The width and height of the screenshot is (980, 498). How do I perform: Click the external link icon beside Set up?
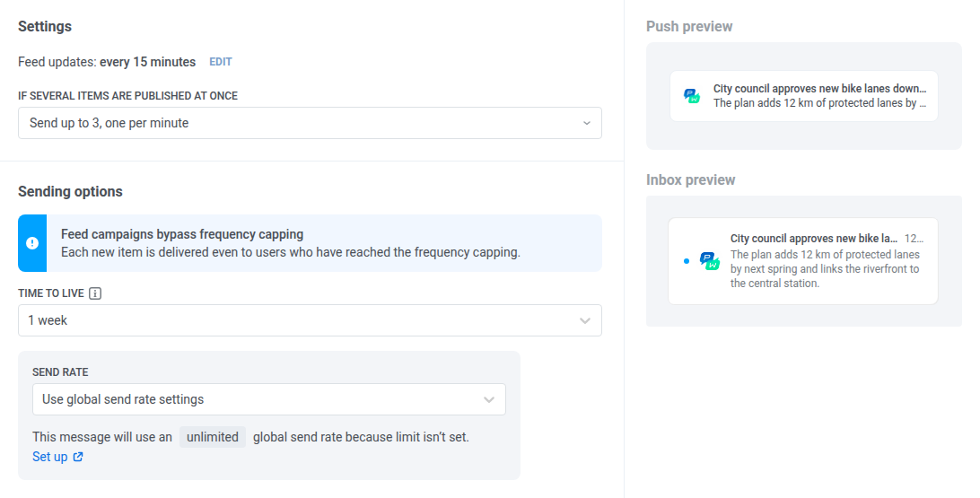(77, 457)
